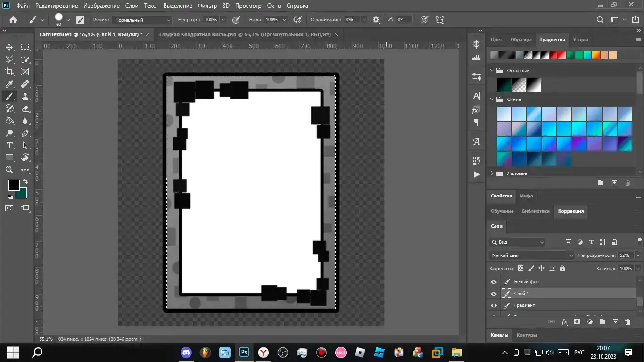Screen dimensions: 644x362
Task: Enable airbrush-style build-up effect
Action: pos(297,20)
